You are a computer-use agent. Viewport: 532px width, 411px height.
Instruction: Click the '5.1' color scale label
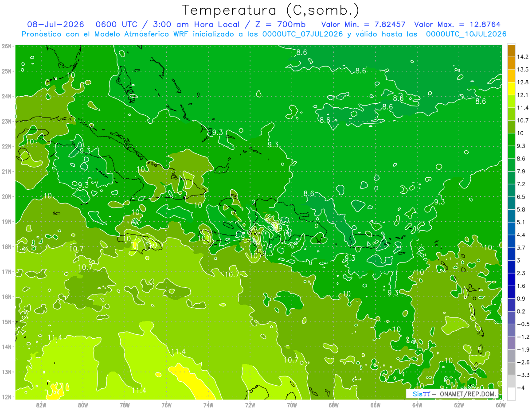pos(521,222)
